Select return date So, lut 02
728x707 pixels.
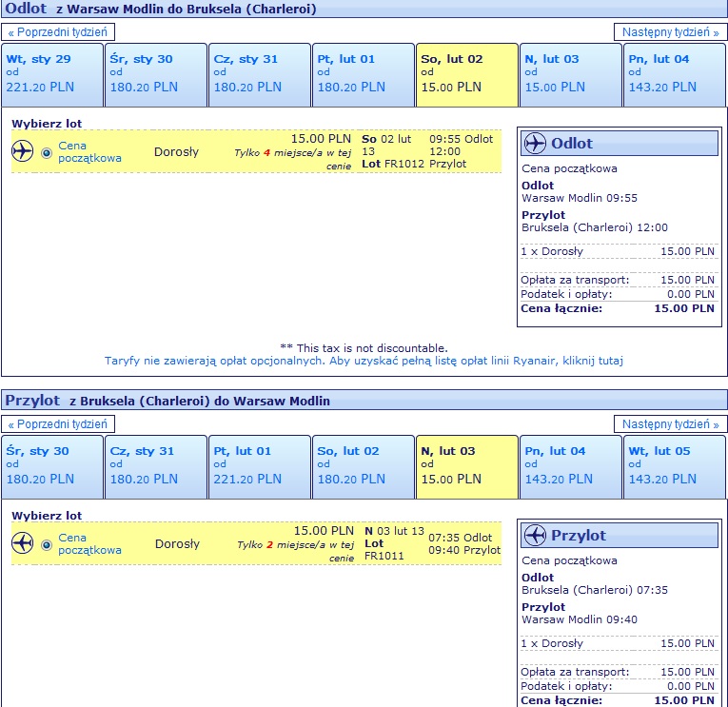[364, 466]
